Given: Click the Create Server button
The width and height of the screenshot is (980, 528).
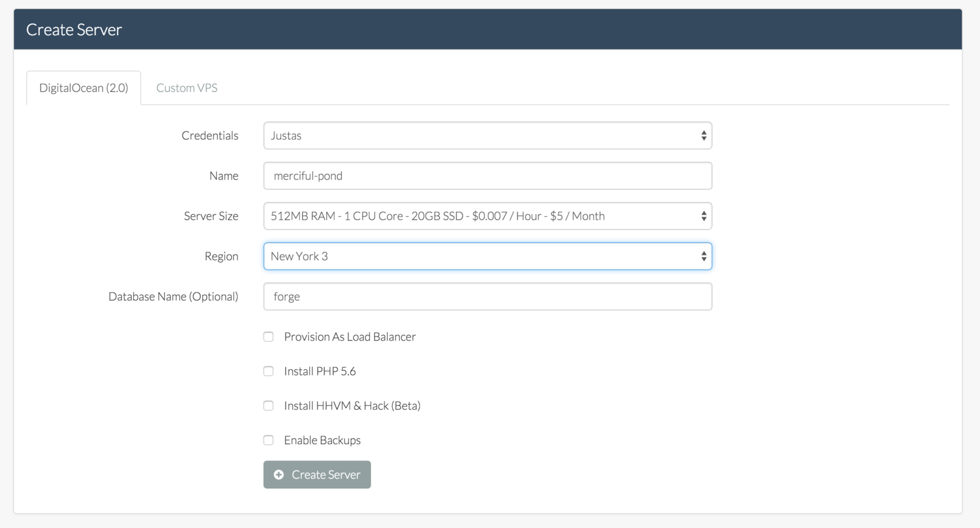Looking at the screenshot, I should pos(317,475).
